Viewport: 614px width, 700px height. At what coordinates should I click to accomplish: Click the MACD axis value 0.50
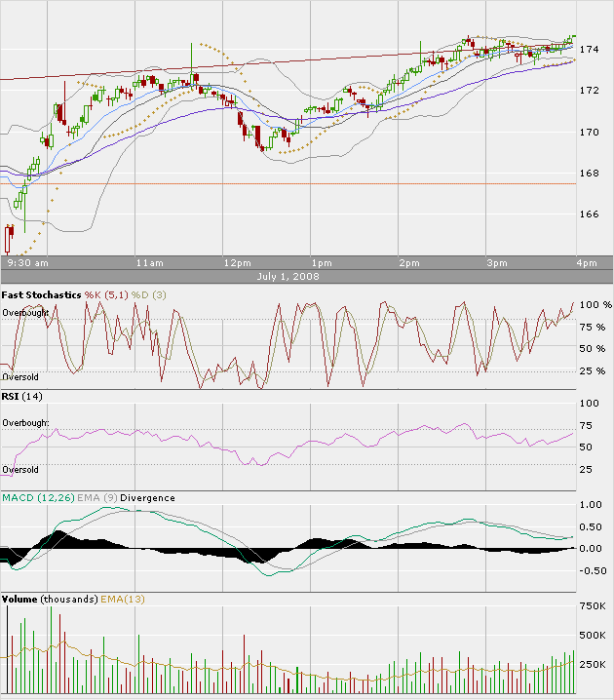(591, 527)
